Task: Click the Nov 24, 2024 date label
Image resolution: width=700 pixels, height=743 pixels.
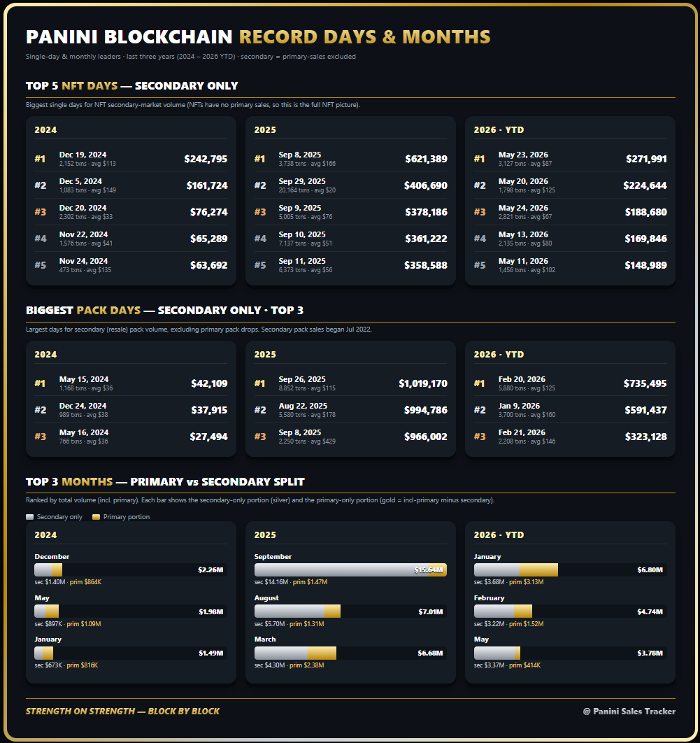Action: click(x=83, y=261)
